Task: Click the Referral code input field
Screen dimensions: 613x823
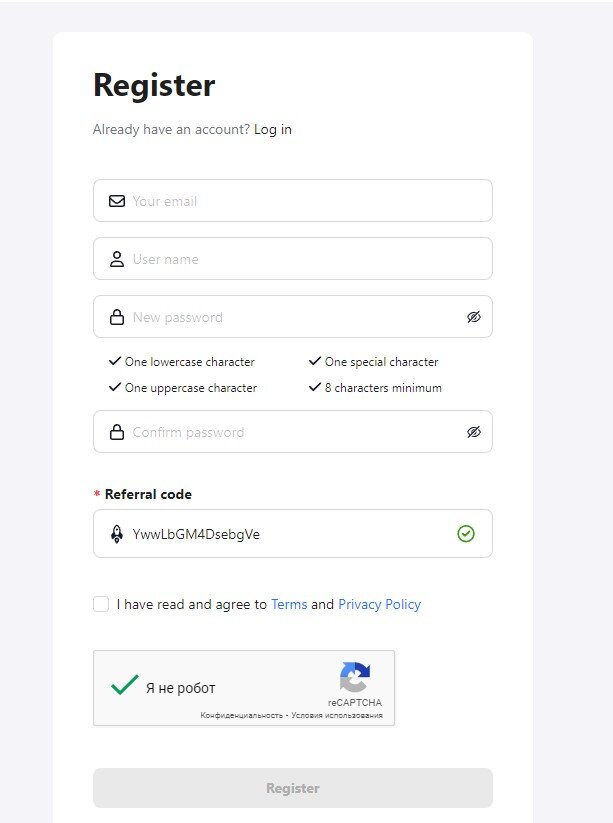Action: pyautogui.click(x=290, y=534)
